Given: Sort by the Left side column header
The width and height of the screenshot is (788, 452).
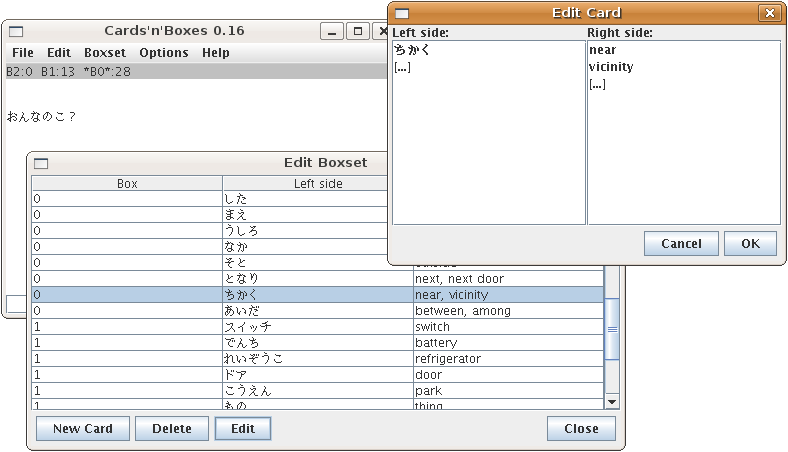Looking at the screenshot, I should (318, 184).
